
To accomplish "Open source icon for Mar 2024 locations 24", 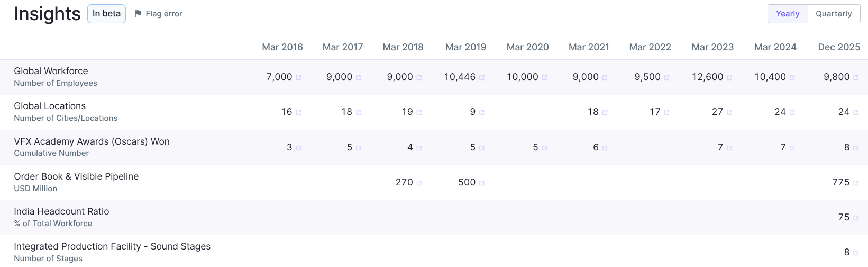I will click(792, 112).
